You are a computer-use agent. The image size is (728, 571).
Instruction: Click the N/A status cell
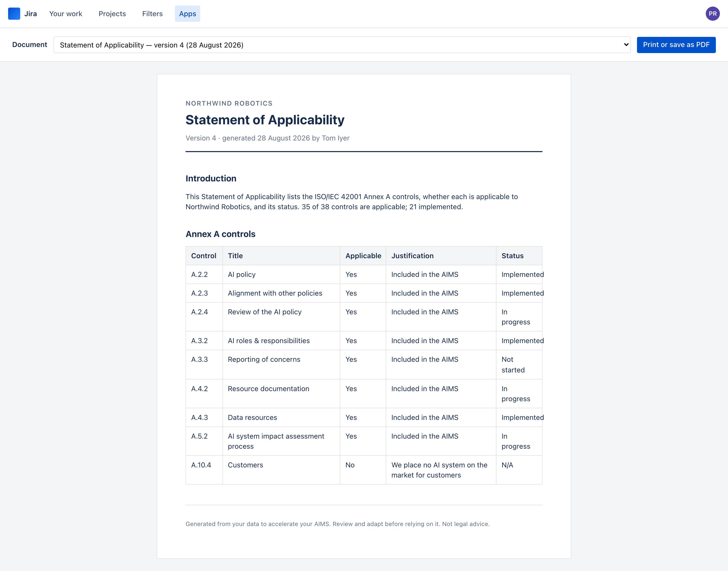[x=519, y=470]
